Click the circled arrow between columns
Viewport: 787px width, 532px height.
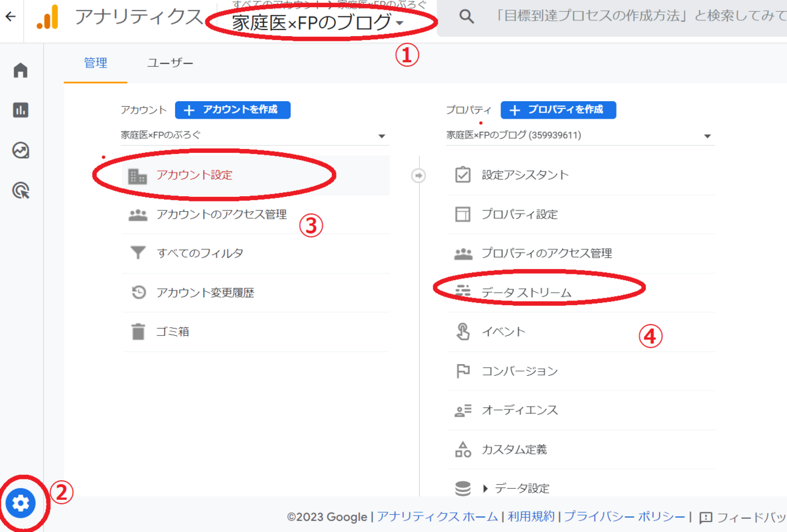418,176
